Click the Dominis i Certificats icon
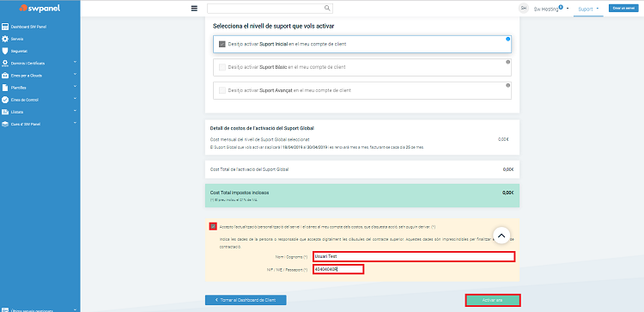 (5, 64)
